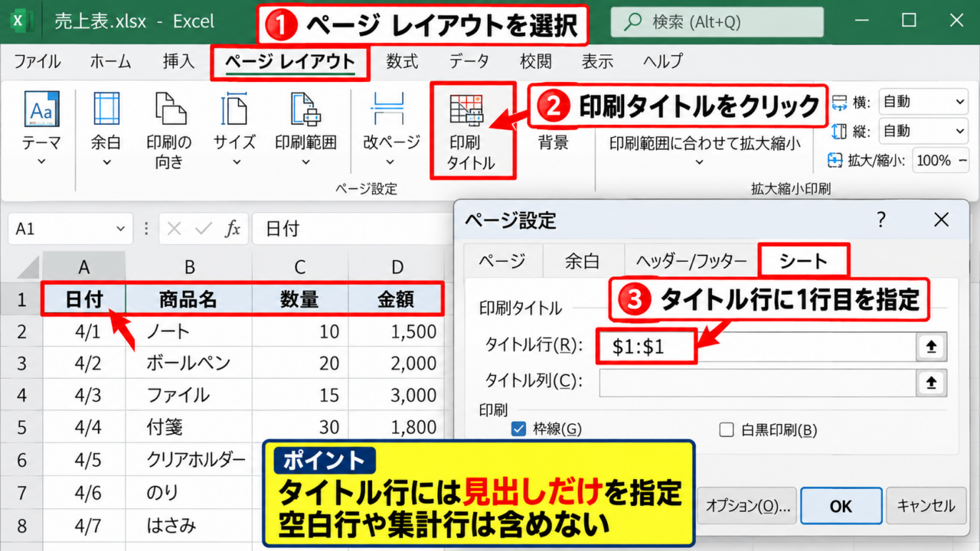This screenshot has height=551, width=980.
Task: Open the サイズ paper size menu
Action: tap(234, 129)
